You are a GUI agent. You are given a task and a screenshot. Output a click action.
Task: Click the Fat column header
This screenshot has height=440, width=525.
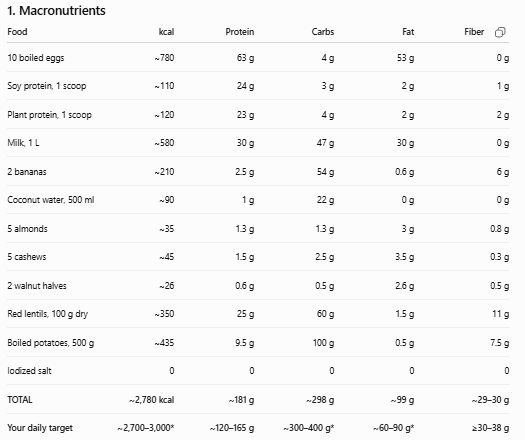(x=408, y=32)
